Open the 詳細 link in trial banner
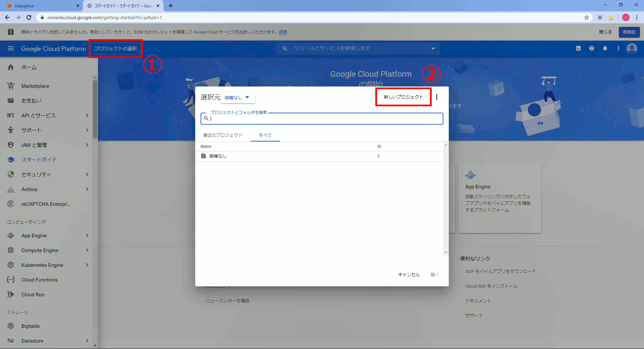 [283, 32]
